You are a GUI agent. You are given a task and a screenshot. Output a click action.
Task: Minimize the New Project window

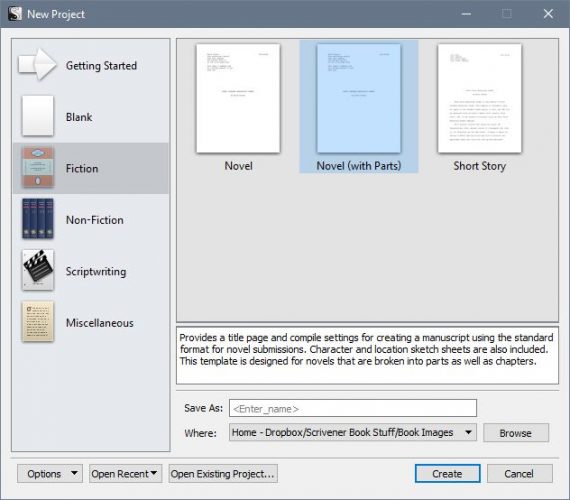tap(466, 14)
